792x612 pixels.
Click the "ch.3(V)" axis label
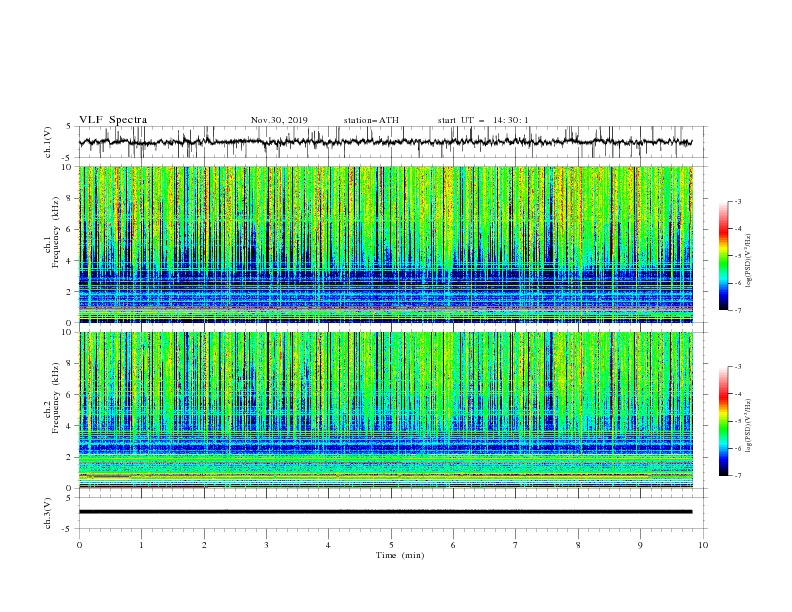48,513
